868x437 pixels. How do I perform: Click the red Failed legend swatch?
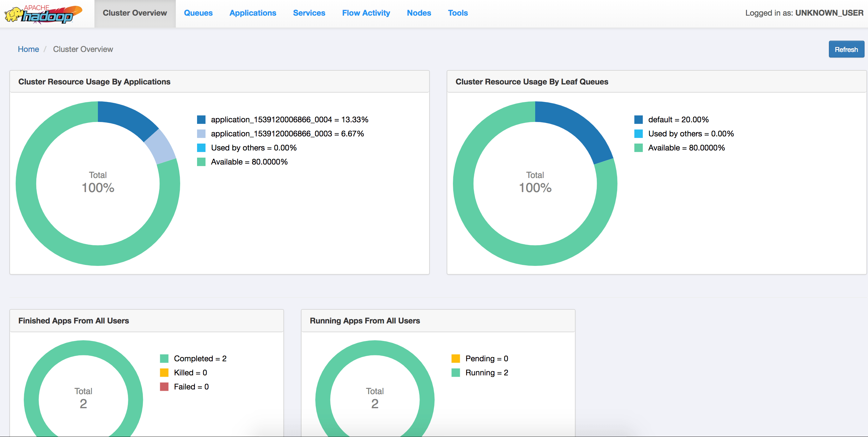[x=165, y=386]
